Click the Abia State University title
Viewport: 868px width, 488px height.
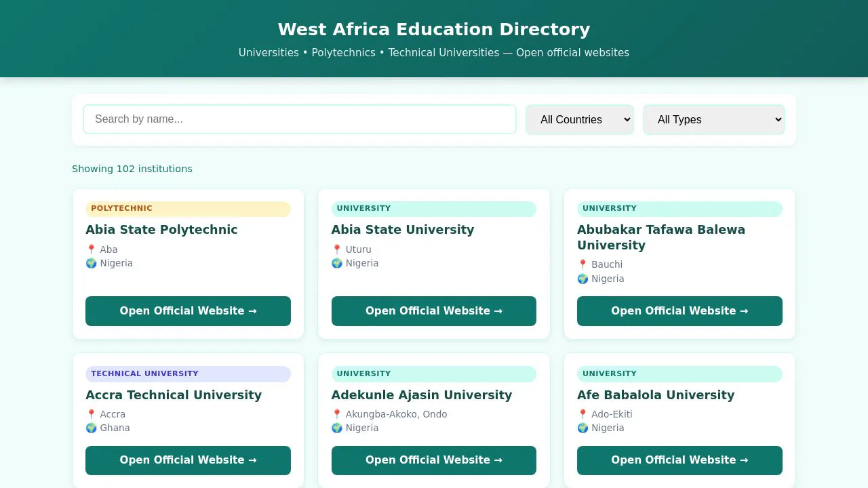pyautogui.click(x=403, y=230)
